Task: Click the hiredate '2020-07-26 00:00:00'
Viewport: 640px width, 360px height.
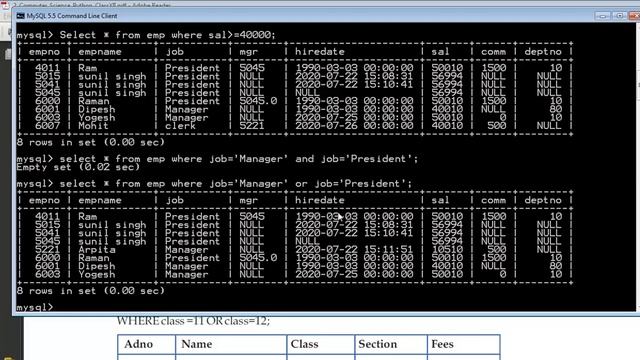Action: coord(354,126)
